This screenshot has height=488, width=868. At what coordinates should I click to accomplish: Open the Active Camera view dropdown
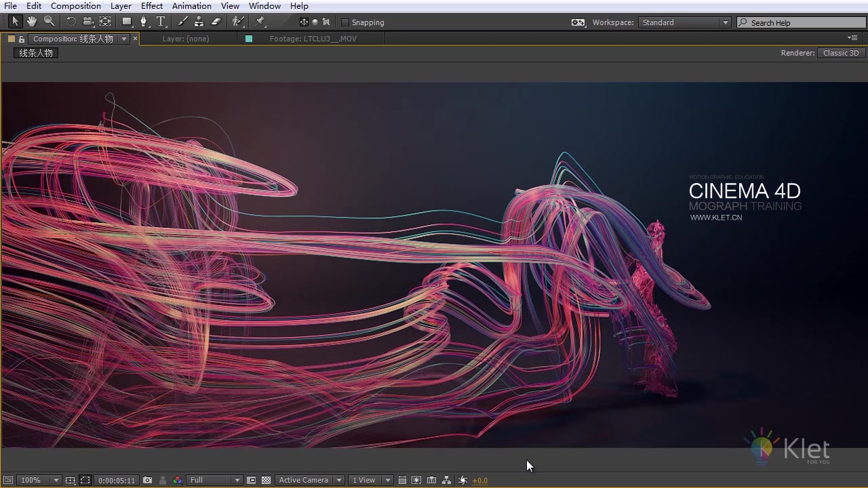click(310, 480)
